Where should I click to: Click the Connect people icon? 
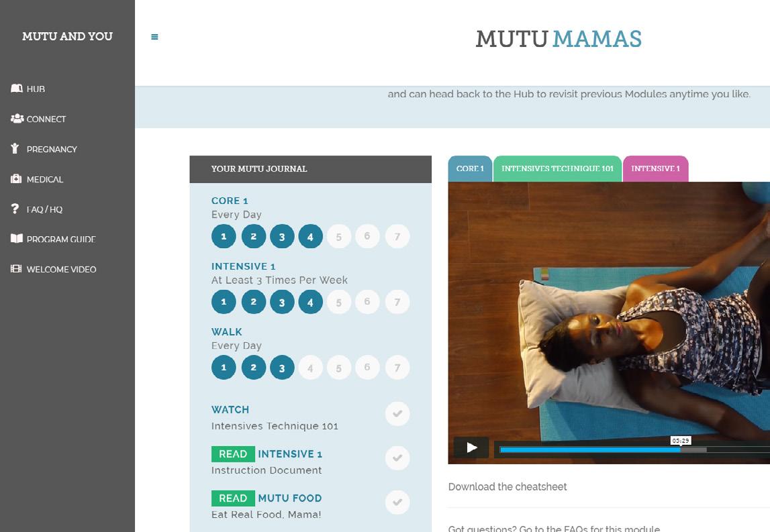(x=17, y=118)
